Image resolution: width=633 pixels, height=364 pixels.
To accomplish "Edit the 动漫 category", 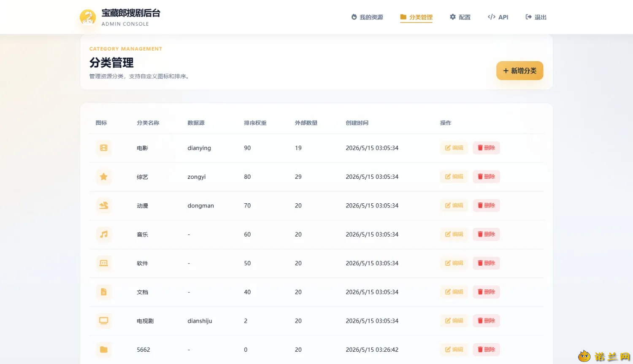I will click(x=454, y=205).
